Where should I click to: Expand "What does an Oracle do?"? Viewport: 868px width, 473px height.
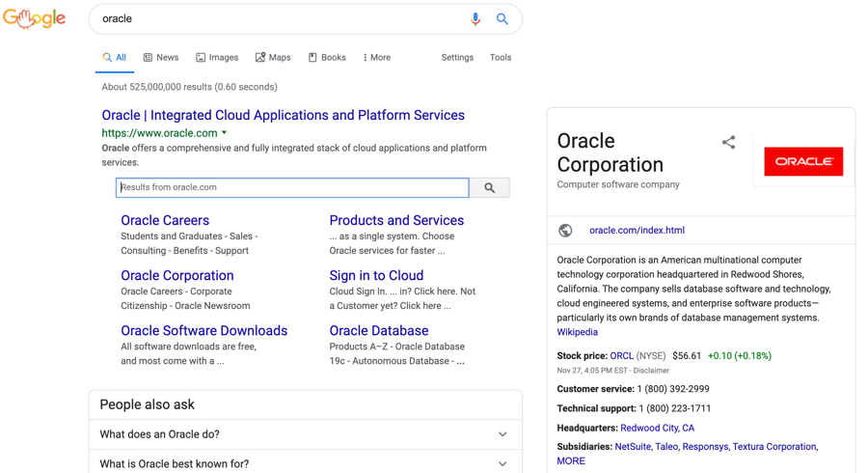click(305, 434)
